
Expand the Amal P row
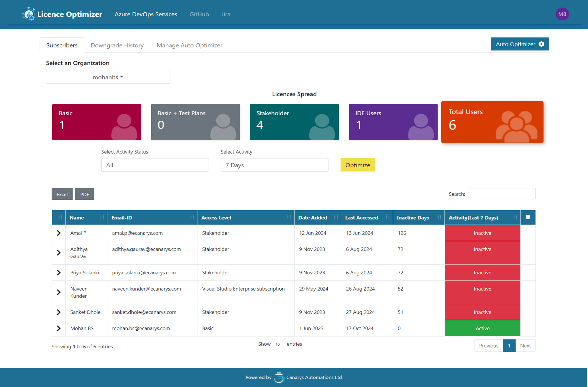pyautogui.click(x=58, y=233)
